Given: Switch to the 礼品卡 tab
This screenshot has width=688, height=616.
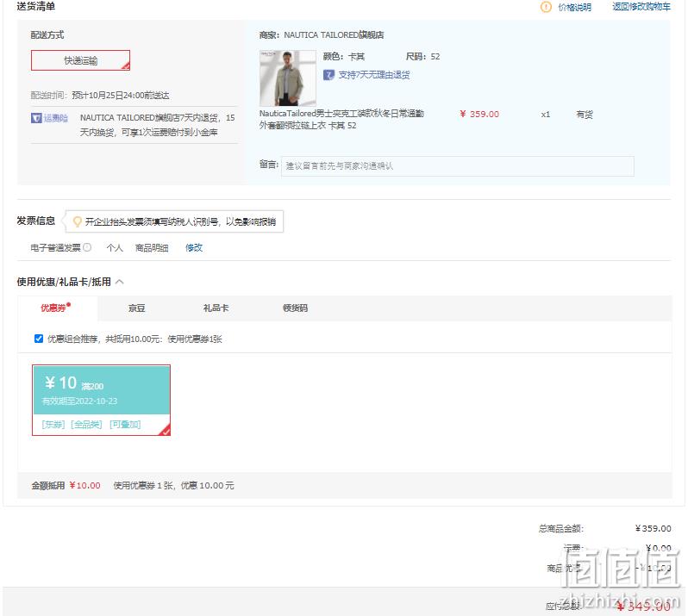Looking at the screenshot, I should click(x=216, y=308).
